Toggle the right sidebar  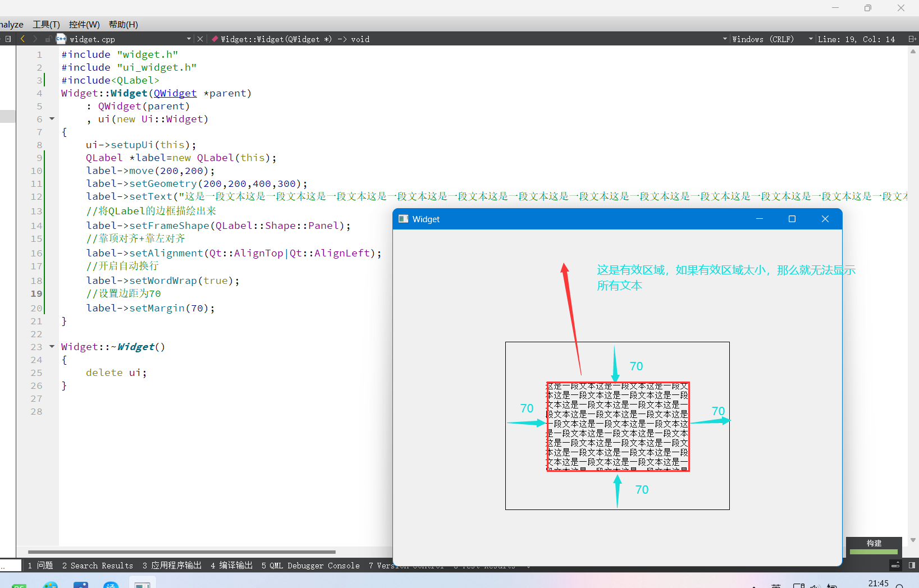(x=912, y=565)
